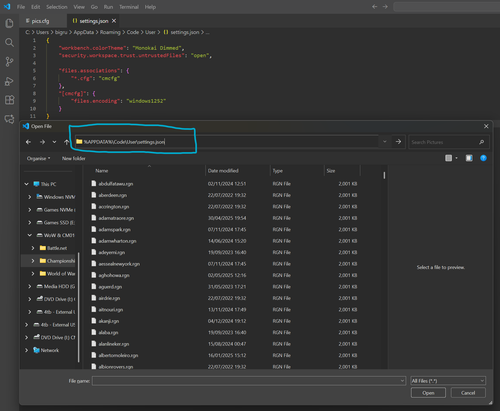Open the Explorer view in activity bar

[9, 23]
